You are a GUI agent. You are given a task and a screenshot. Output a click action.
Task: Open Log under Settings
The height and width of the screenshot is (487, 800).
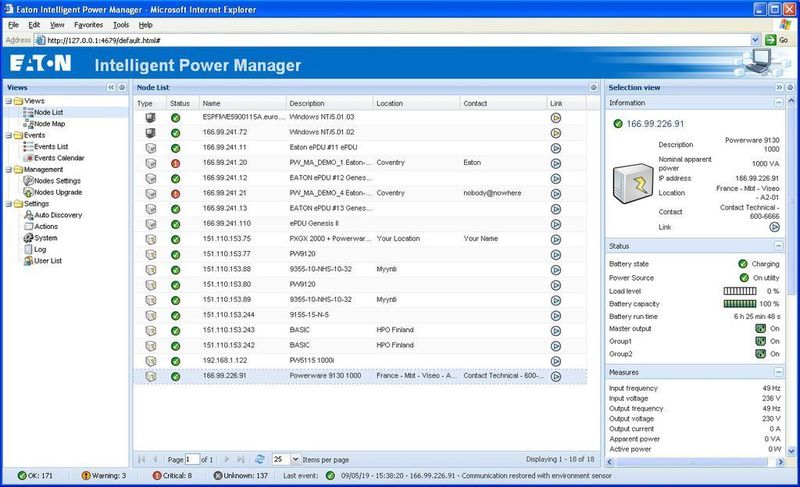click(x=40, y=249)
